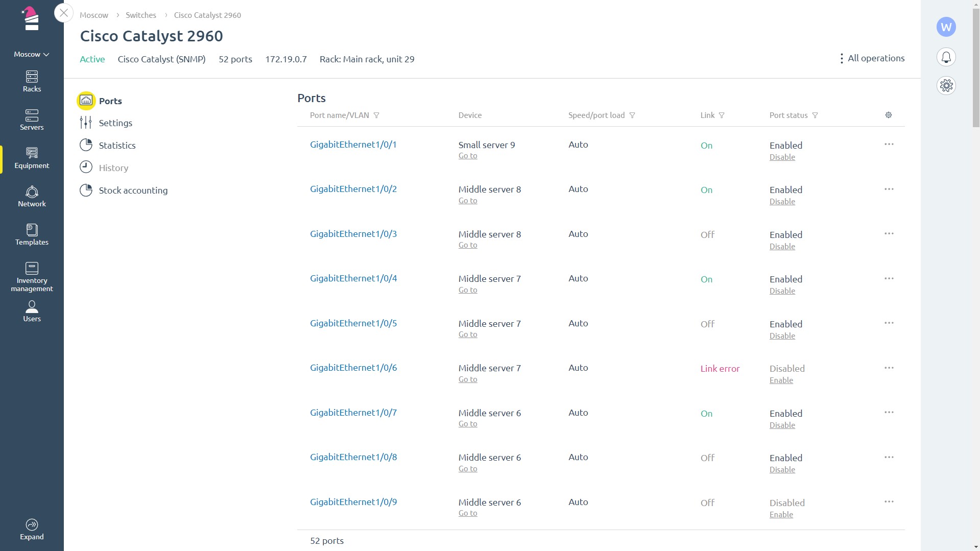The image size is (980, 551).
Task: Open the user profile avatar W
Action: [946, 27]
